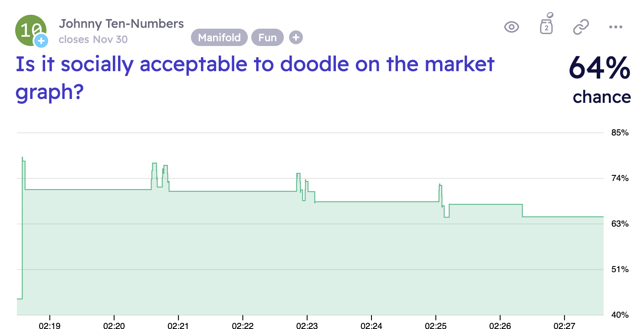Copy market link with chain icon
This screenshot has height=329, width=644.
pyautogui.click(x=580, y=27)
